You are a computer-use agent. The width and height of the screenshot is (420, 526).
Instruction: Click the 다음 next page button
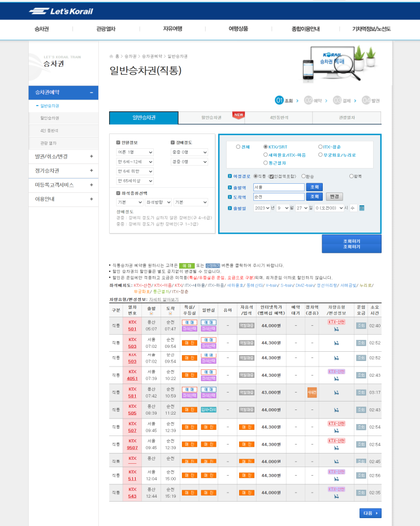point(370,513)
